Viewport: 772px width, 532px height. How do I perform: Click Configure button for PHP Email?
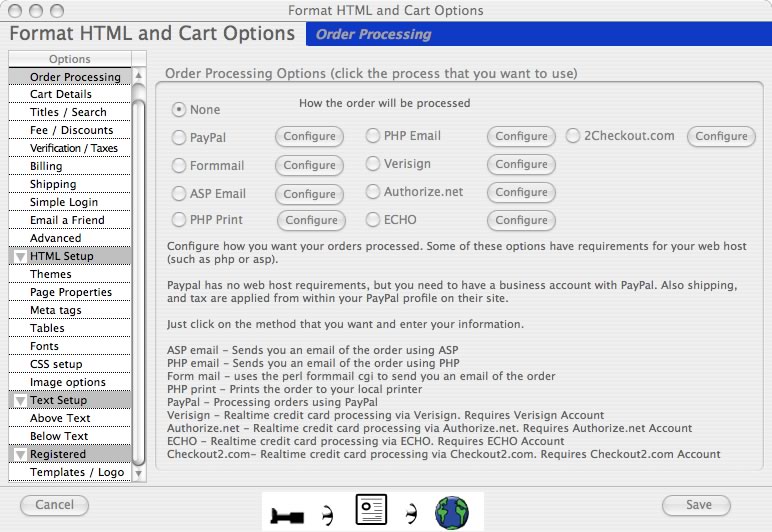(521, 136)
